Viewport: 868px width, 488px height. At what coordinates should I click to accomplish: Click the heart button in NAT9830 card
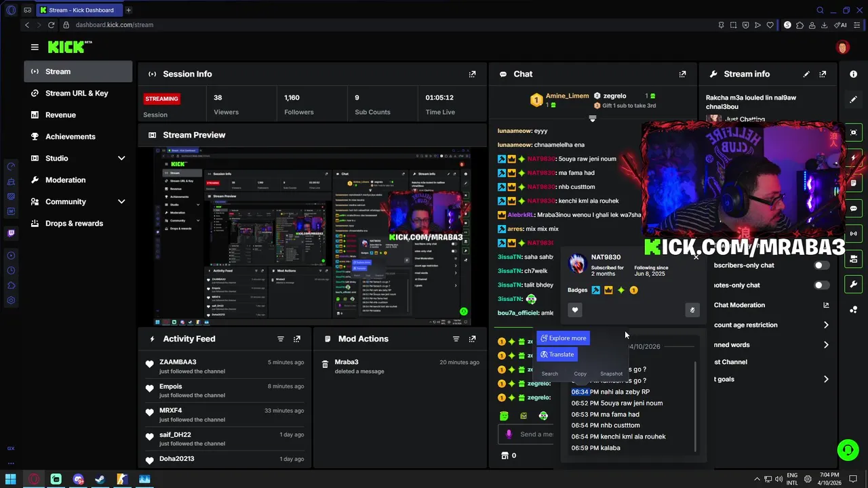[574, 310]
